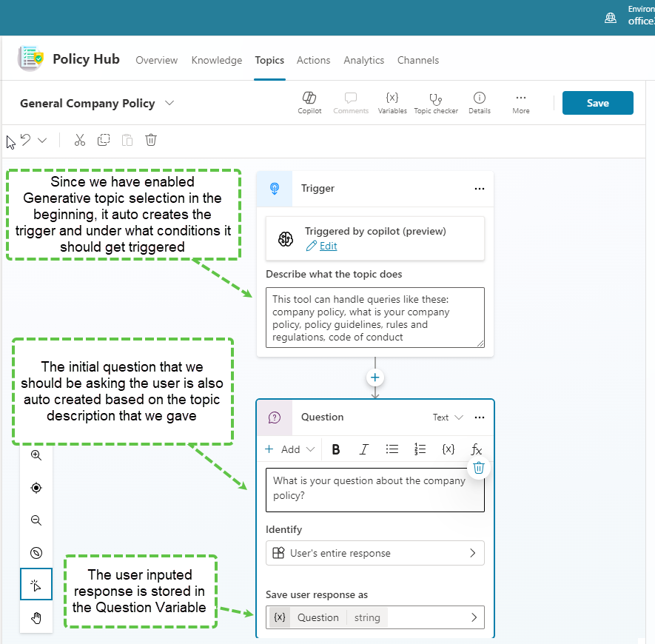The width and height of the screenshot is (655, 644).
Task: Click the zoom out canvas icon
Action: [36, 520]
